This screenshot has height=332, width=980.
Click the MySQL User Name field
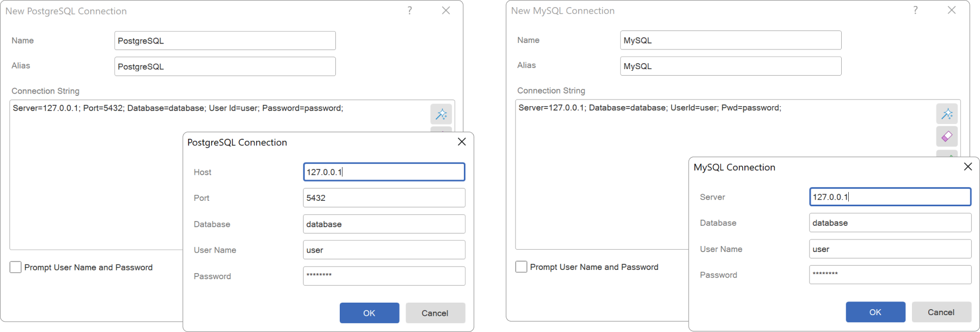pyautogui.click(x=890, y=249)
